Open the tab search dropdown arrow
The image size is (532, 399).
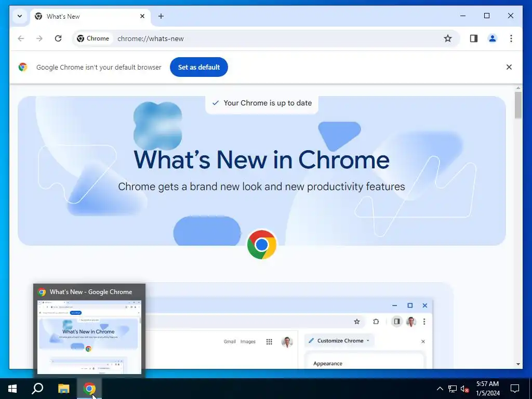tap(20, 16)
